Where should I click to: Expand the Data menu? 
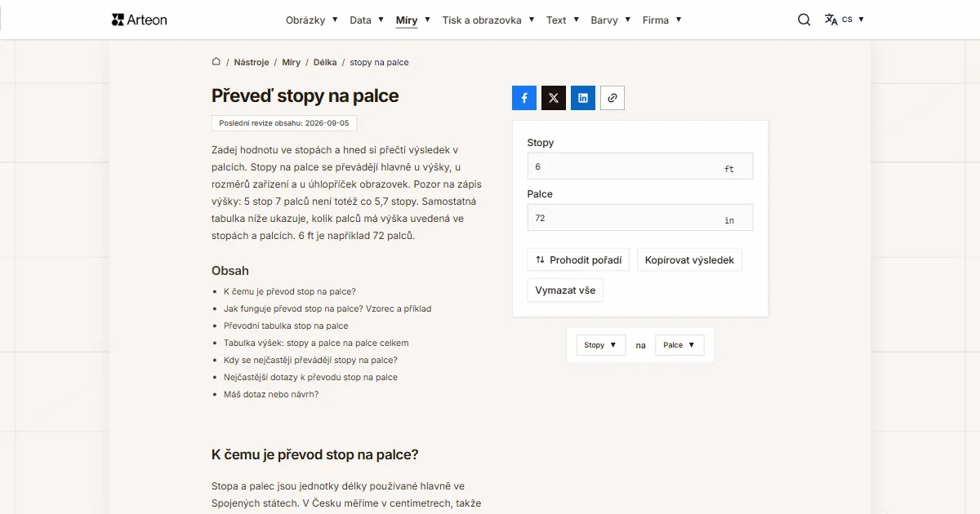click(x=367, y=20)
